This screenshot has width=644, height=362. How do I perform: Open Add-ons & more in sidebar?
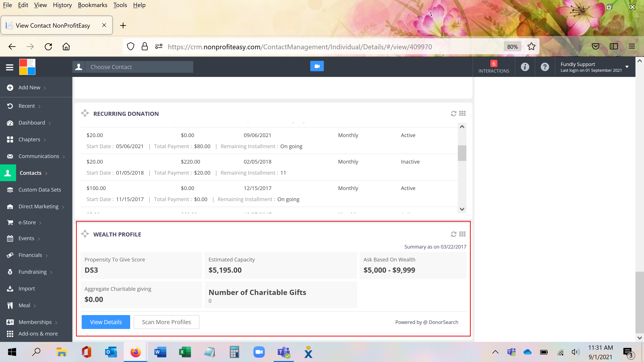(x=38, y=334)
